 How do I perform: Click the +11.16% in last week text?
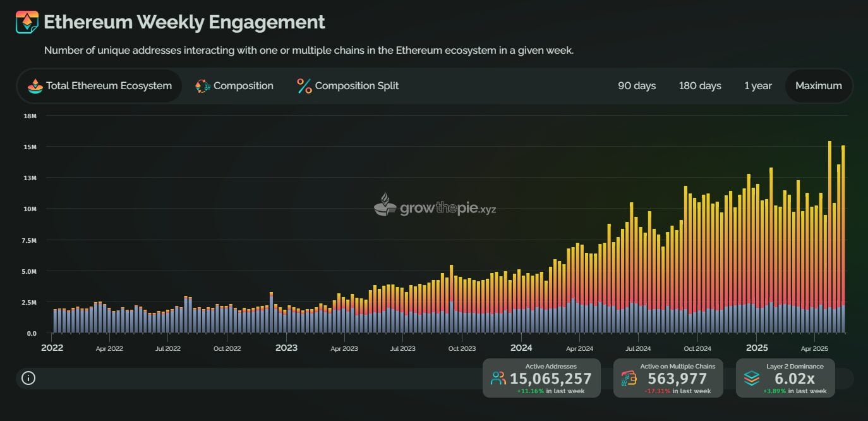(551, 391)
